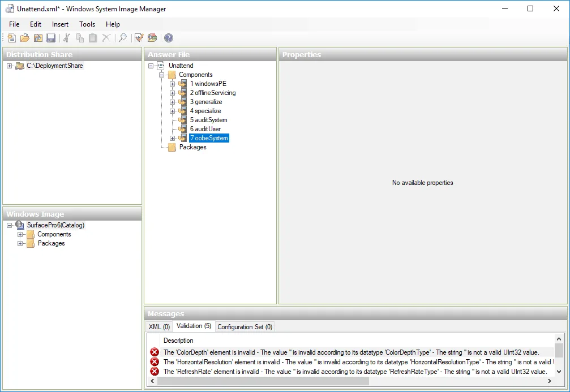
Task: Collapse the Unattend root node
Action: click(x=151, y=66)
